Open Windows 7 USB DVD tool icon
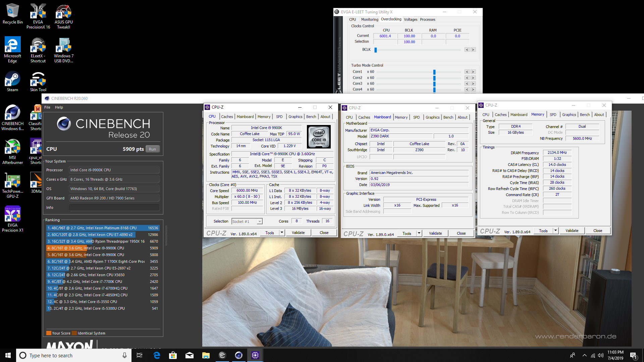The height and width of the screenshot is (362, 644). click(63, 50)
